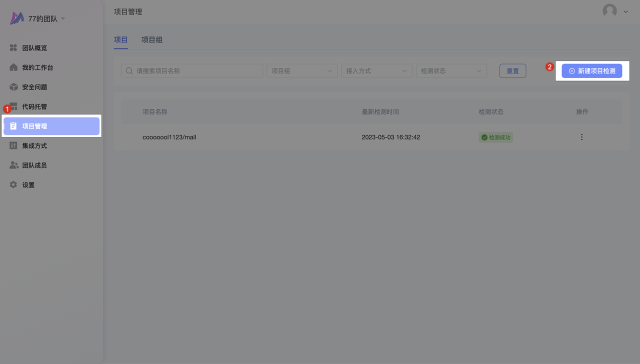The width and height of the screenshot is (640, 364).
Task: Click the 新建项目检测 button
Action: 591,71
